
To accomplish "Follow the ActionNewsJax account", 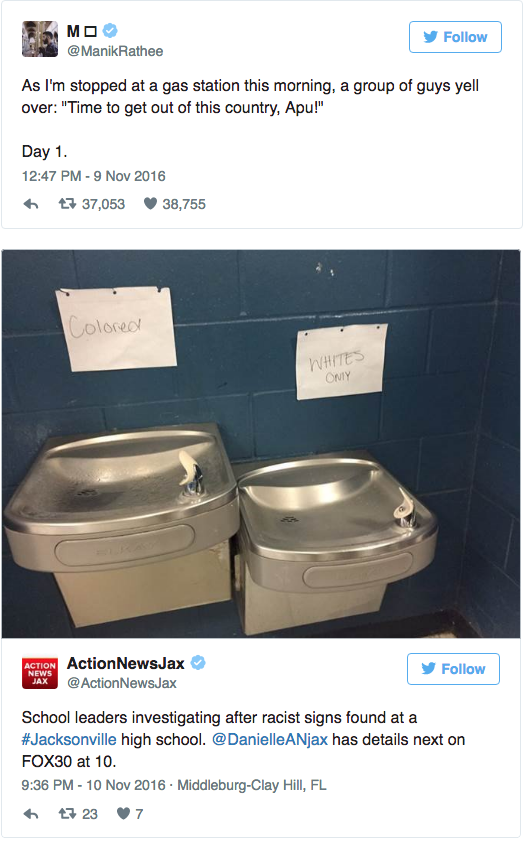I will pos(453,669).
